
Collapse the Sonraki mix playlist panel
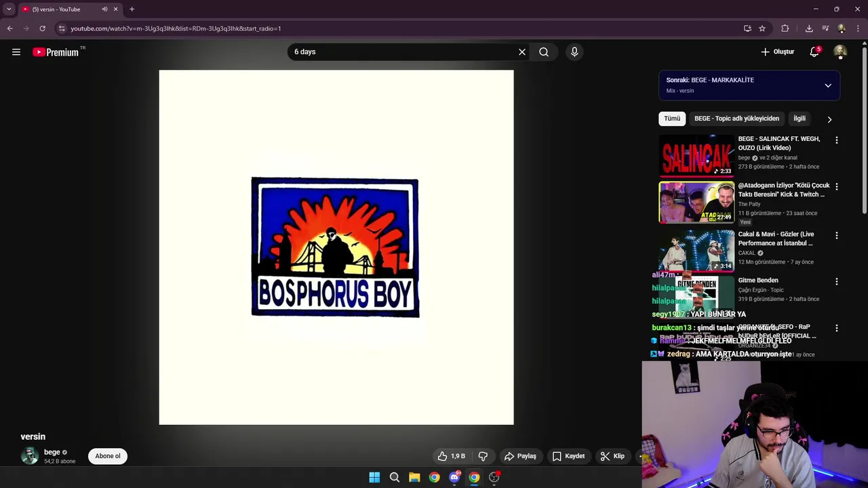[828, 85]
